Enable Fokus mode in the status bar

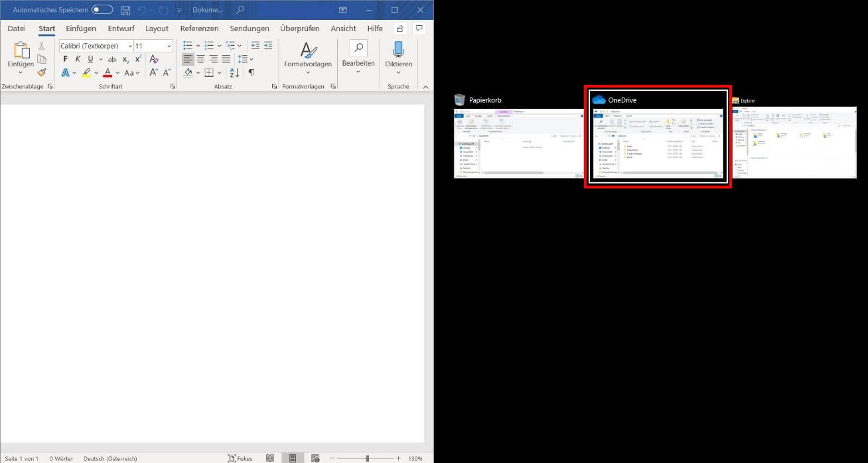click(240, 458)
